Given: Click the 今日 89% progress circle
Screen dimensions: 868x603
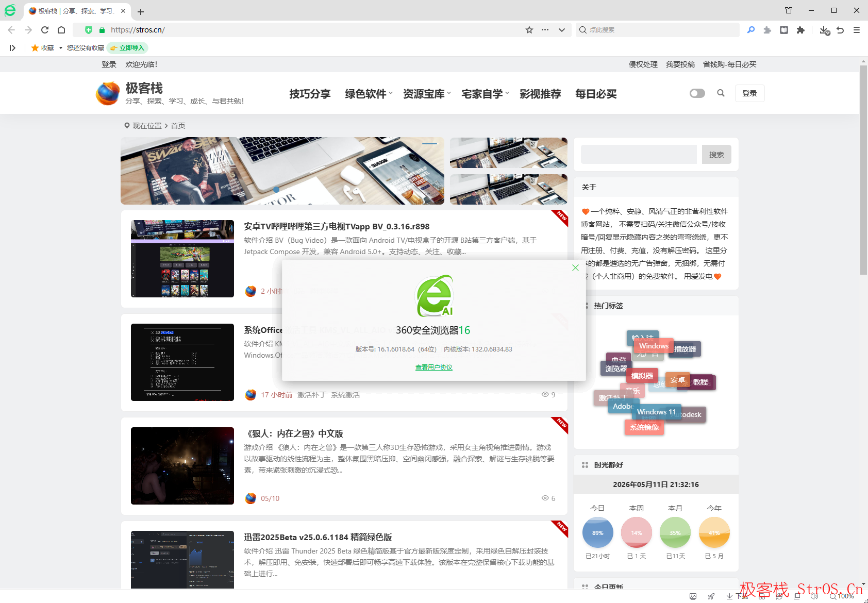Looking at the screenshot, I should (598, 533).
